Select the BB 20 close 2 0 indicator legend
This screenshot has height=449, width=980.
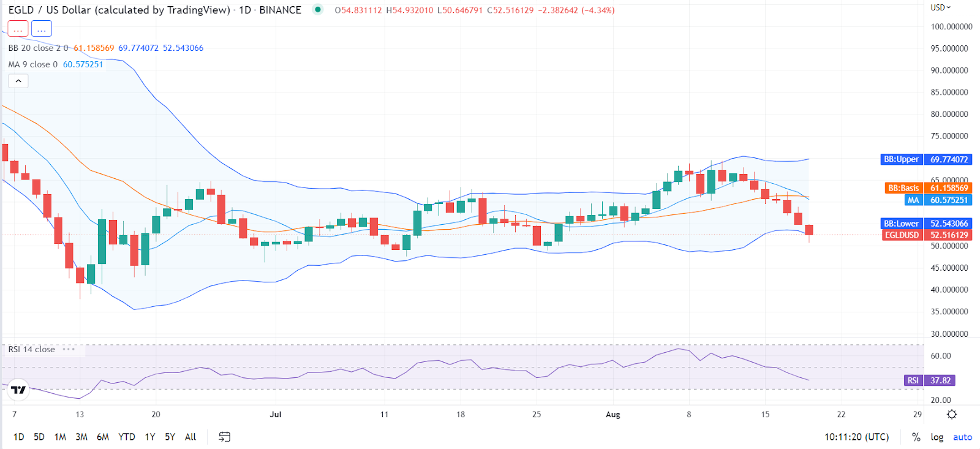coord(38,48)
